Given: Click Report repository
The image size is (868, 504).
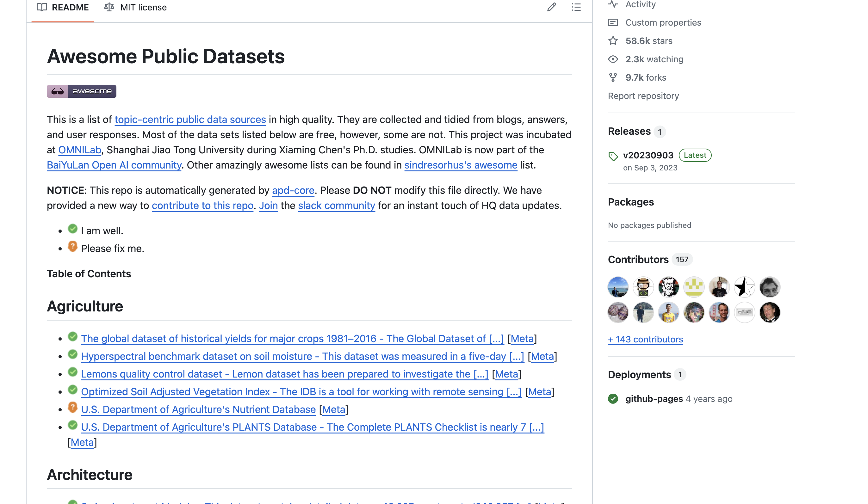Looking at the screenshot, I should click(643, 96).
